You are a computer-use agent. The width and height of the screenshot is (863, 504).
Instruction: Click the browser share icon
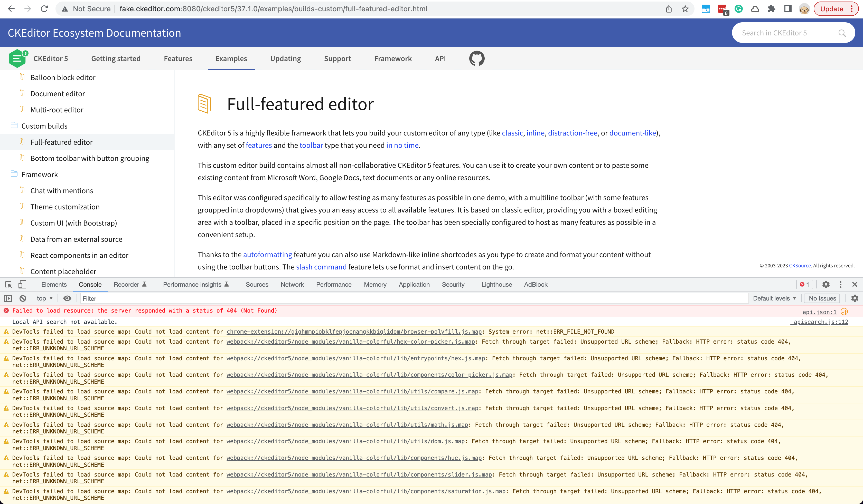669,8
